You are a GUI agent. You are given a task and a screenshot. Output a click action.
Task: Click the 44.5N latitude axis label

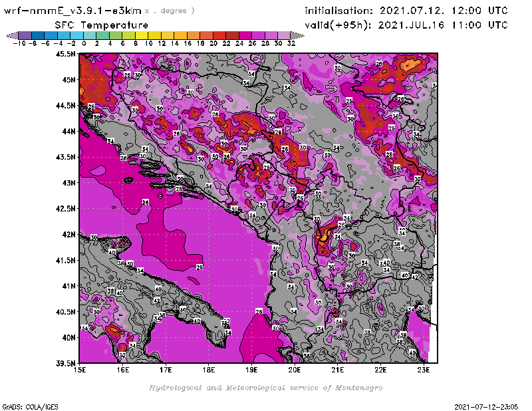65,106
